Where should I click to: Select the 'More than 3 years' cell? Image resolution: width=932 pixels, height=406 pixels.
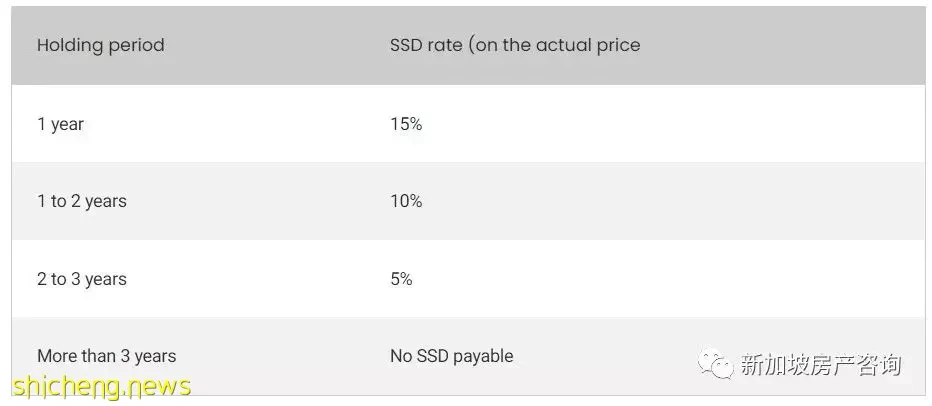pos(106,356)
